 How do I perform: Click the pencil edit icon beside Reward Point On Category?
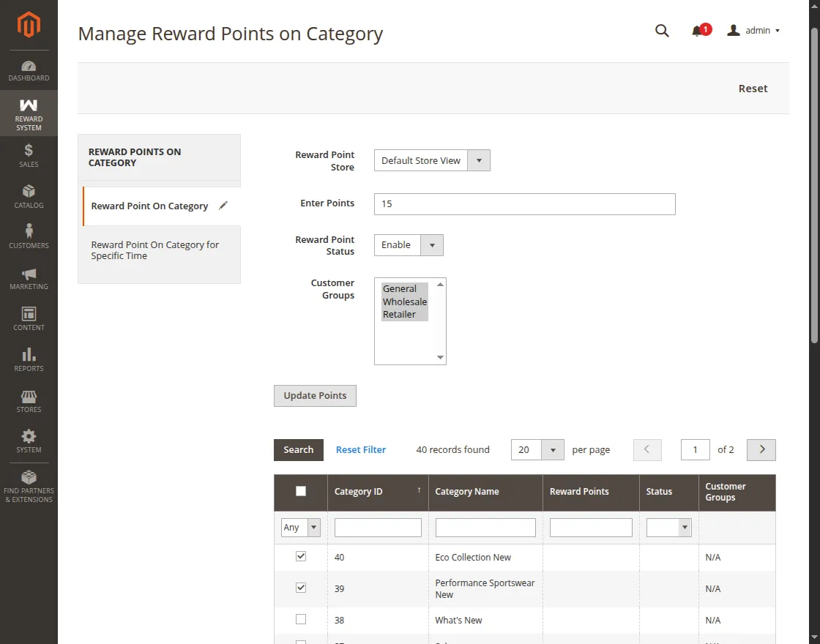point(223,206)
